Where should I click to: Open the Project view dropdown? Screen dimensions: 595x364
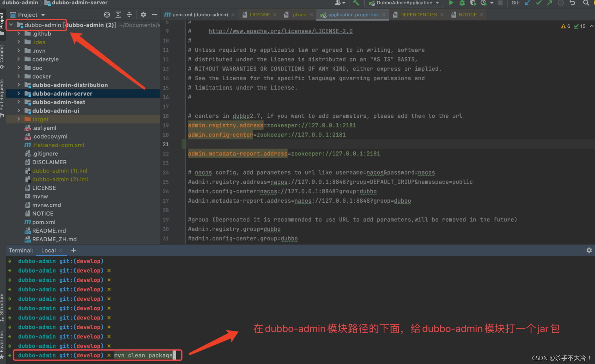[x=28, y=15]
